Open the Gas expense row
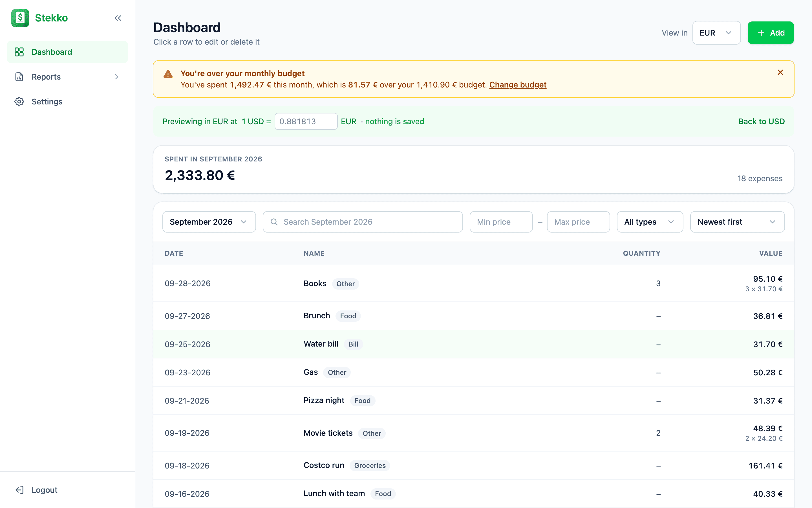812x508 pixels. click(x=473, y=372)
